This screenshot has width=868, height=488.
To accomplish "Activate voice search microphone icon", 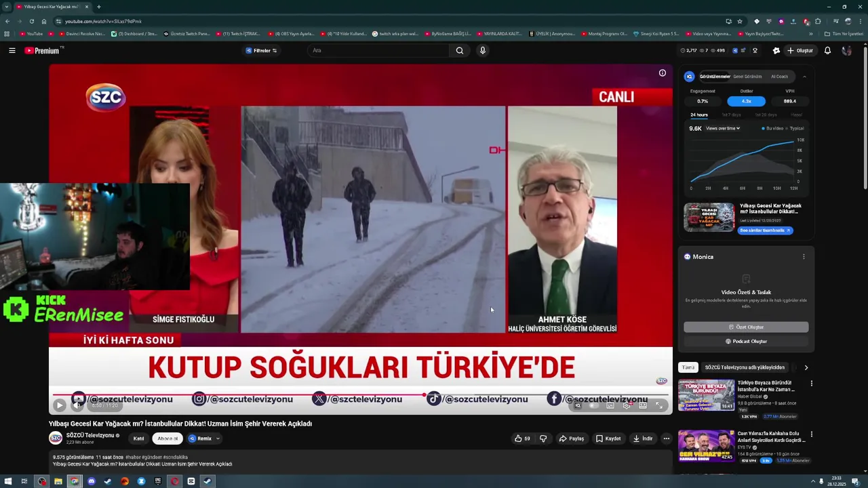I will pyautogui.click(x=483, y=50).
